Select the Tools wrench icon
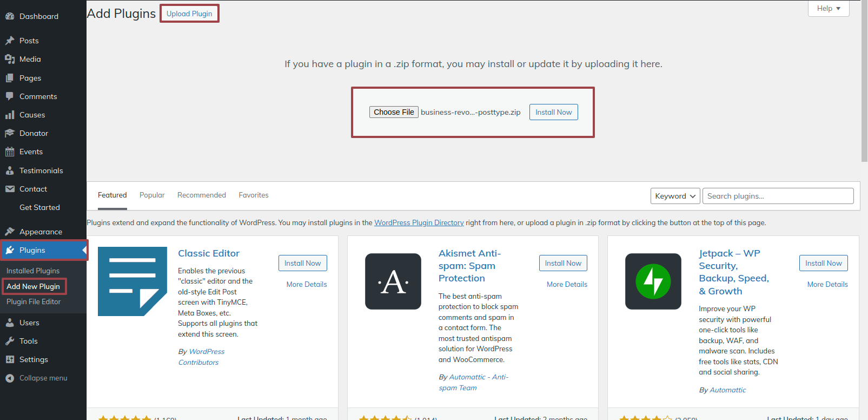Image resolution: width=868 pixels, height=420 pixels. click(x=10, y=341)
